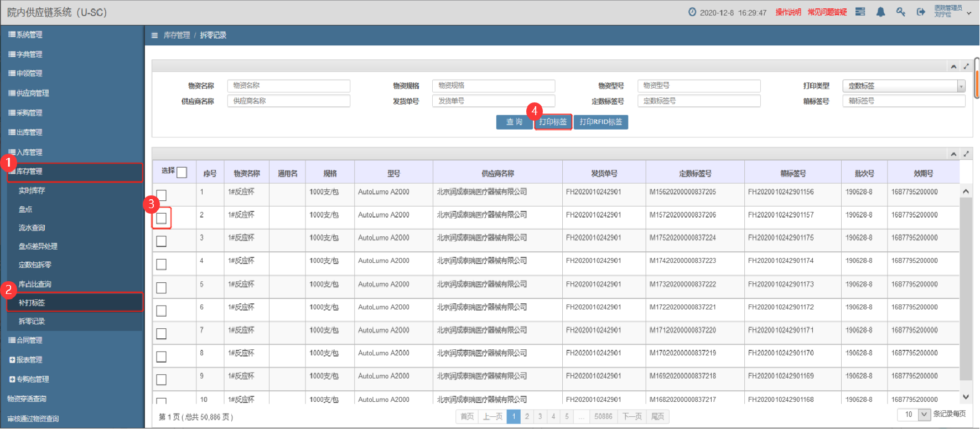
Task: Check the checkbox for row 4
Action: pyautogui.click(x=161, y=265)
